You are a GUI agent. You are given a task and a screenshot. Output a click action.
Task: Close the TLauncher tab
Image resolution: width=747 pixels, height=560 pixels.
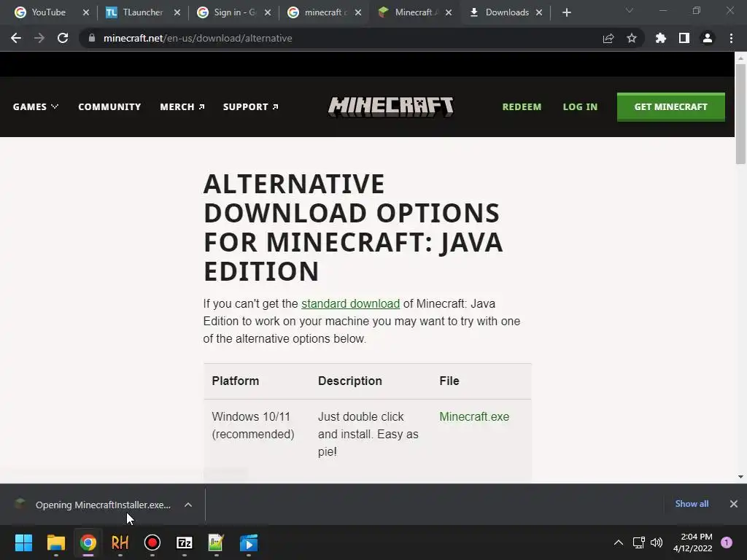(x=177, y=12)
